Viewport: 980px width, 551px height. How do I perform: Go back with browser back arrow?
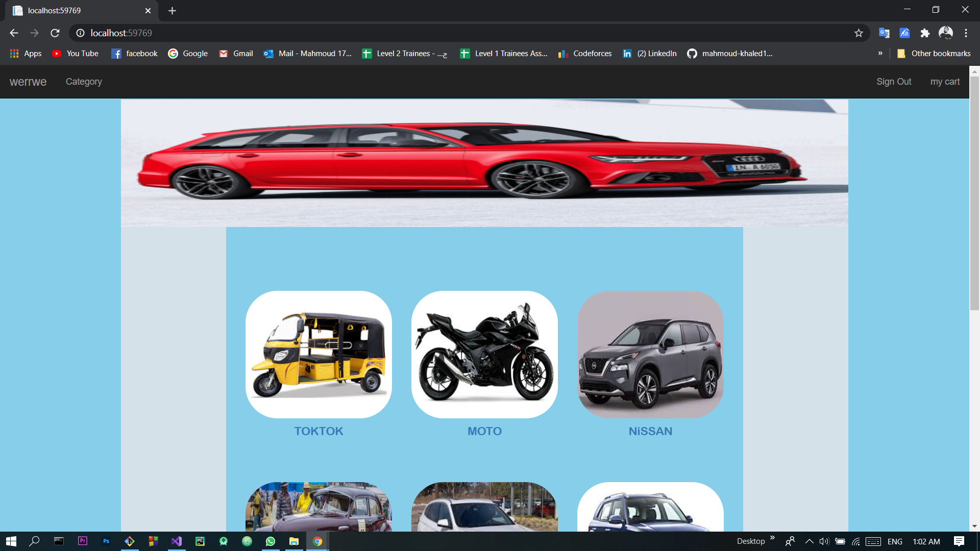tap(14, 33)
